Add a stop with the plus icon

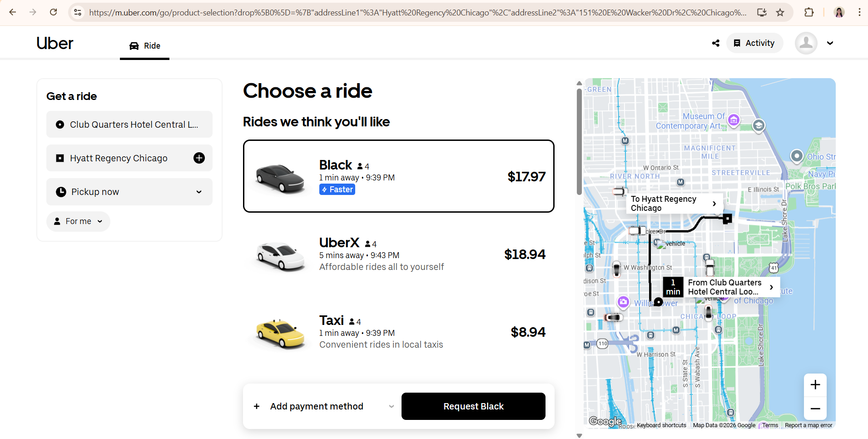[199, 158]
